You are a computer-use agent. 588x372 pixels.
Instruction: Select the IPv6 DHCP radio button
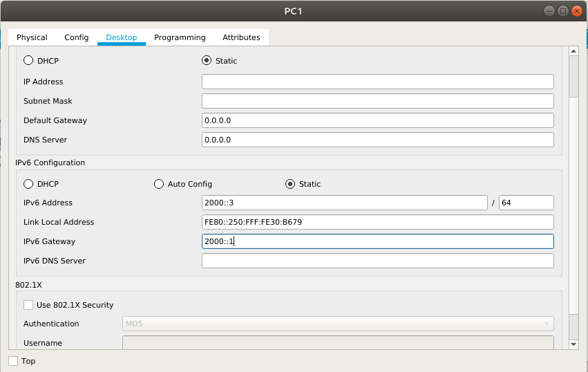pos(28,184)
